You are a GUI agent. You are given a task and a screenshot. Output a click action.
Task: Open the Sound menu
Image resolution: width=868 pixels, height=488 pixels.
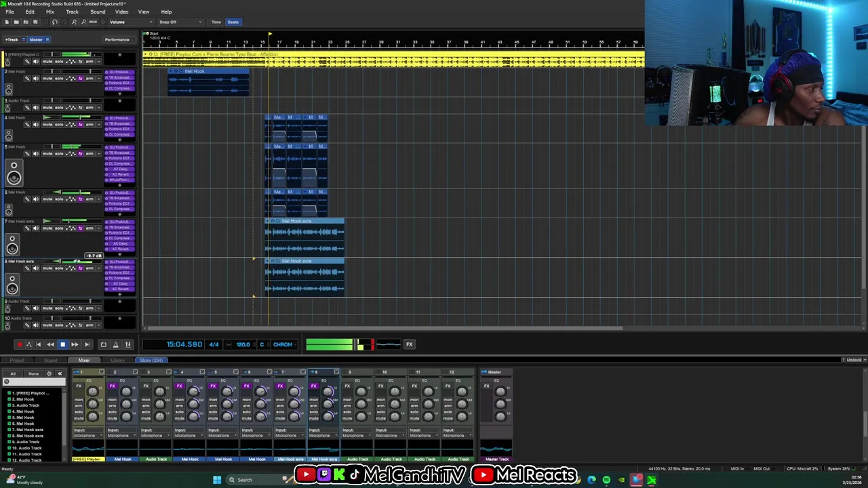98,12
